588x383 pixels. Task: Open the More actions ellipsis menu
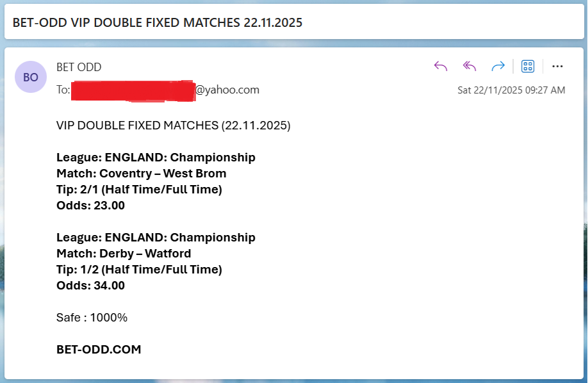click(557, 66)
